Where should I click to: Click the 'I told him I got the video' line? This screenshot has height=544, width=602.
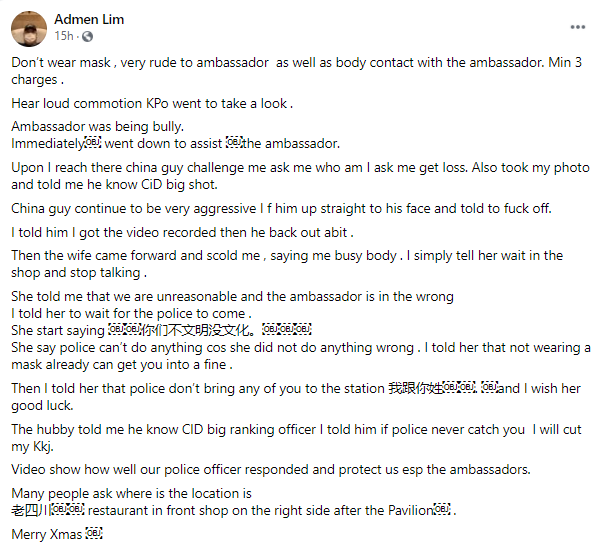(182, 232)
